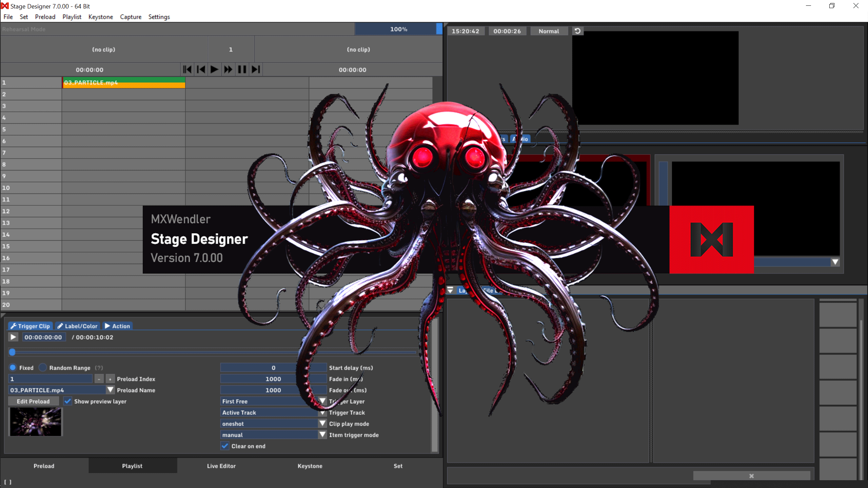Click the 00:00:26 elapsed time display

(x=507, y=31)
